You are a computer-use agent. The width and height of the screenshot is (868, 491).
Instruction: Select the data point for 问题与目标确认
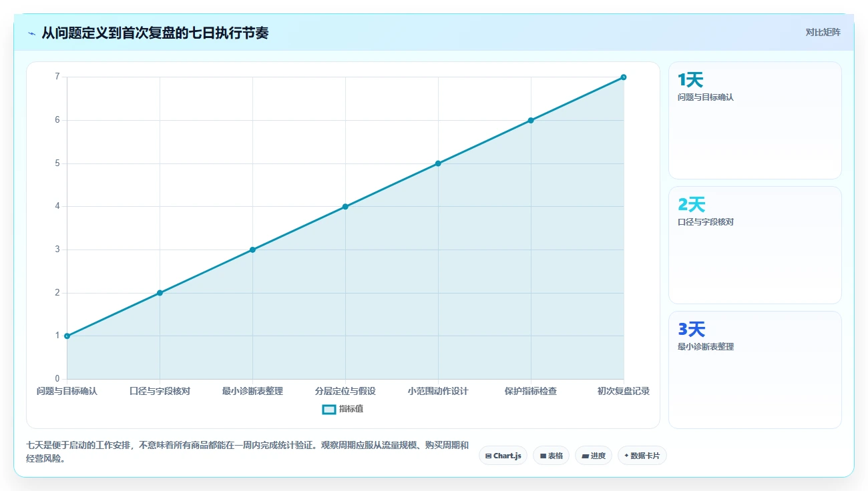point(67,336)
